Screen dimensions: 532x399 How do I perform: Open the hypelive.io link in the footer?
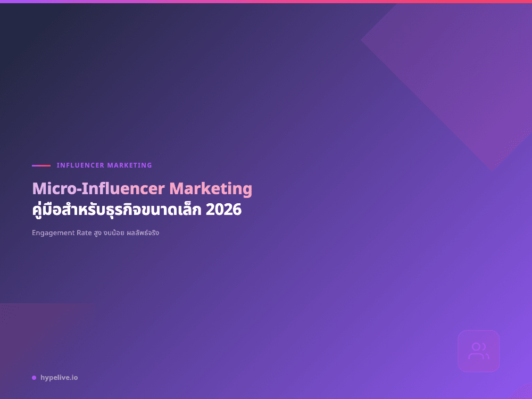(x=59, y=378)
